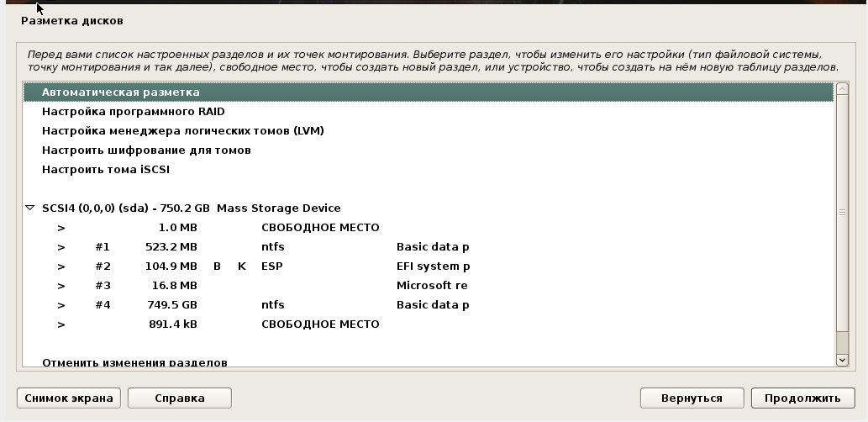Select Настроить шифрование для томов
This screenshot has height=422, width=868.
pos(146,150)
